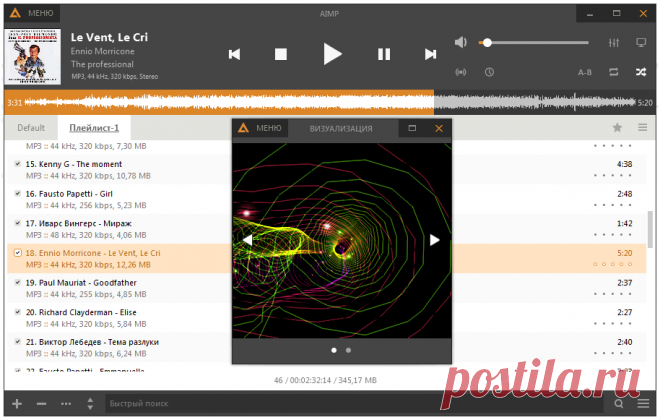Viewport: 660px width, 420px height.
Task: Maximize the visualization window
Action: (x=412, y=128)
